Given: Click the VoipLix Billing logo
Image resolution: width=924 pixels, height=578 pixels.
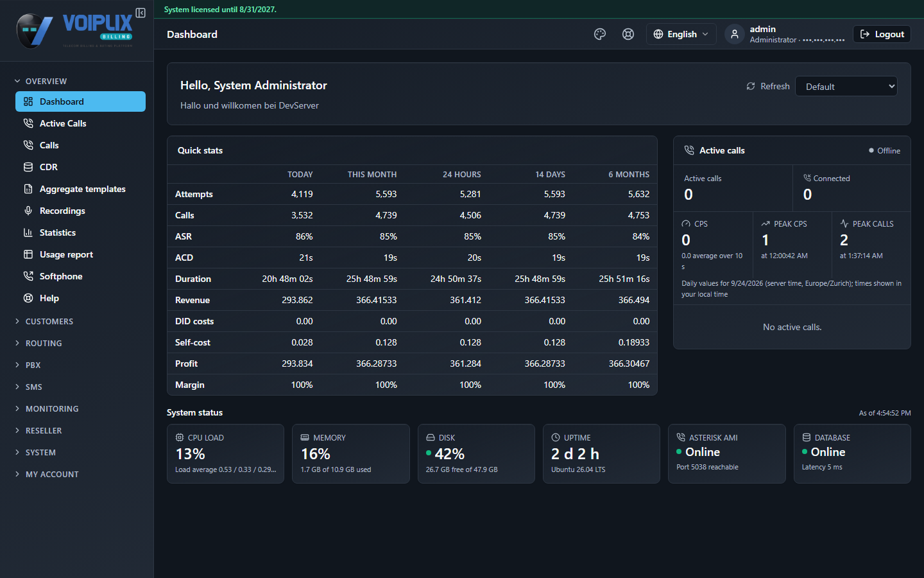Looking at the screenshot, I should pos(76,30).
